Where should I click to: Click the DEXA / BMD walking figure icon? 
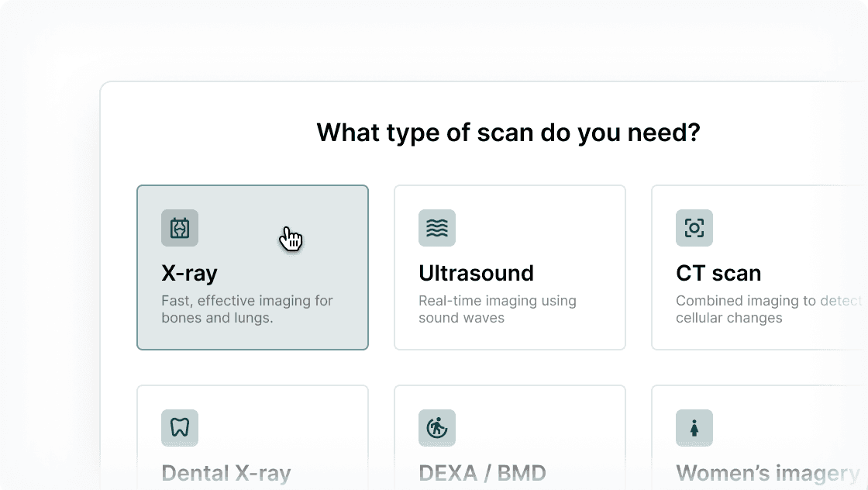click(437, 428)
